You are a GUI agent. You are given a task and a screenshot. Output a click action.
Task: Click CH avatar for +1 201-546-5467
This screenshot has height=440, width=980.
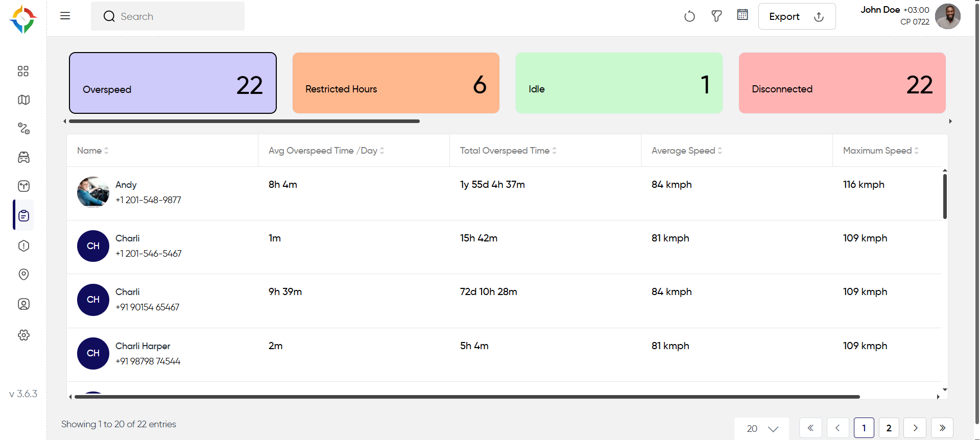coord(93,246)
